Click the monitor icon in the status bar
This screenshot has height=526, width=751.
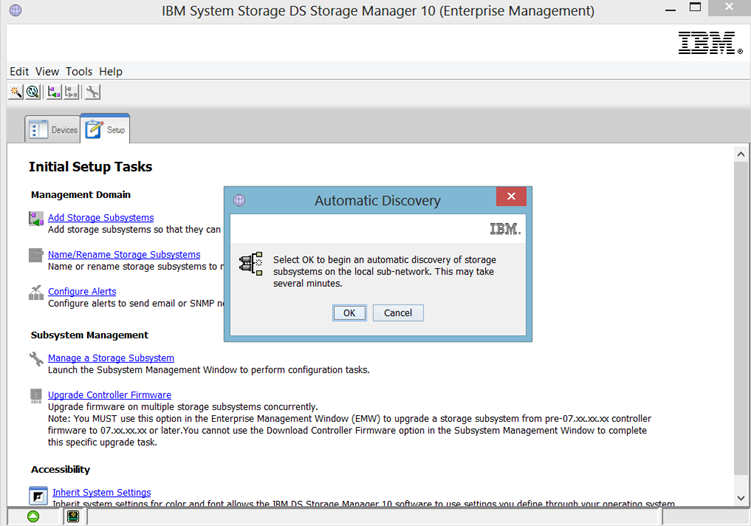click(x=73, y=516)
